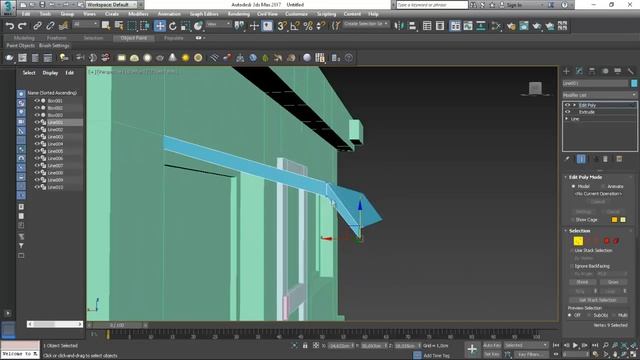Viewport: 640px width, 360px height.
Task: Click the Pin Stack icon
Action: click(x=567, y=159)
